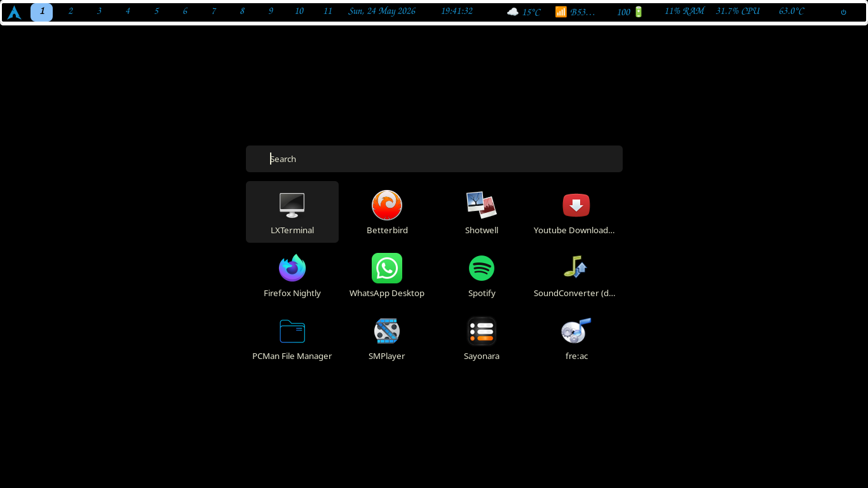The width and height of the screenshot is (868, 488).
Task: Switch to workspace 8
Action: 242,11
